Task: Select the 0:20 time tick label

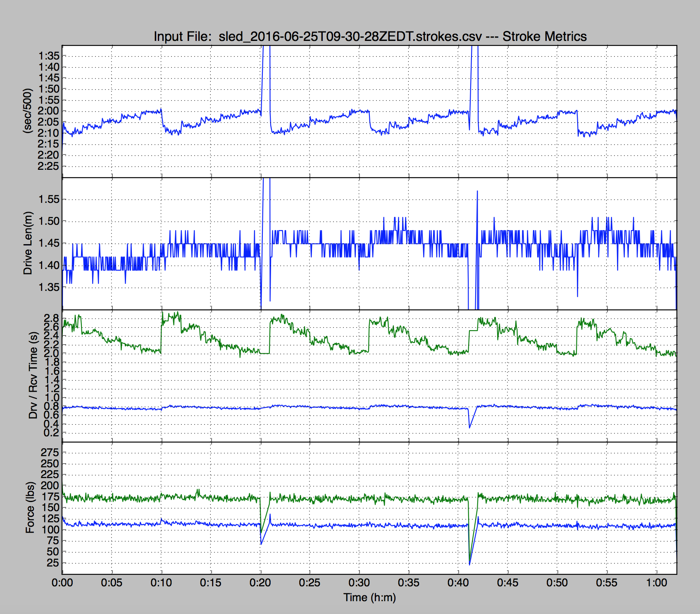Action: pos(260,583)
